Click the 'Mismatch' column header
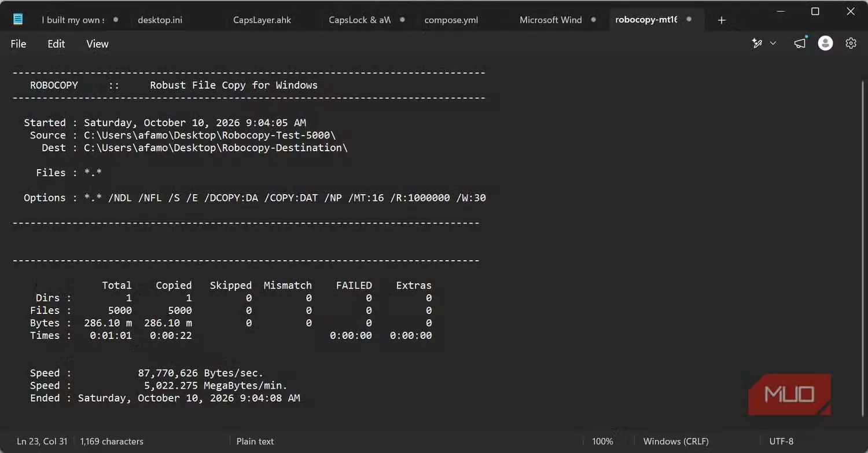The width and height of the screenshot is (868, 453). pos(288,286)
